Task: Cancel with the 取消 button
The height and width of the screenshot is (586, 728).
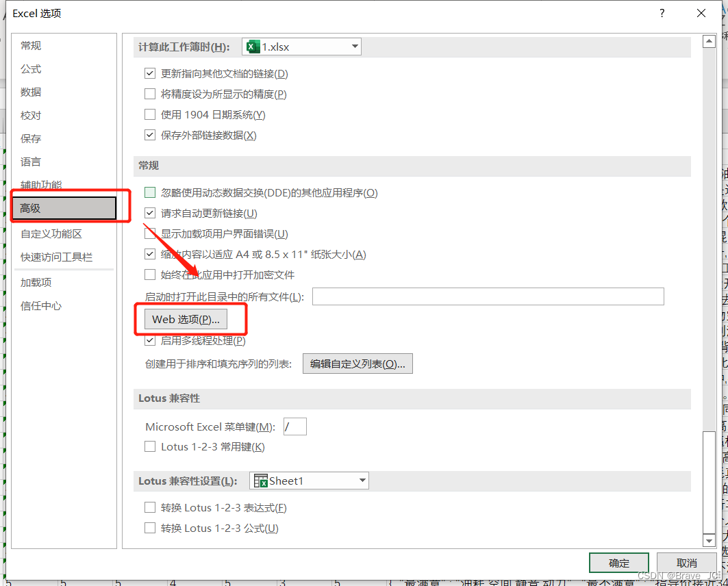Action: [687, 563]
